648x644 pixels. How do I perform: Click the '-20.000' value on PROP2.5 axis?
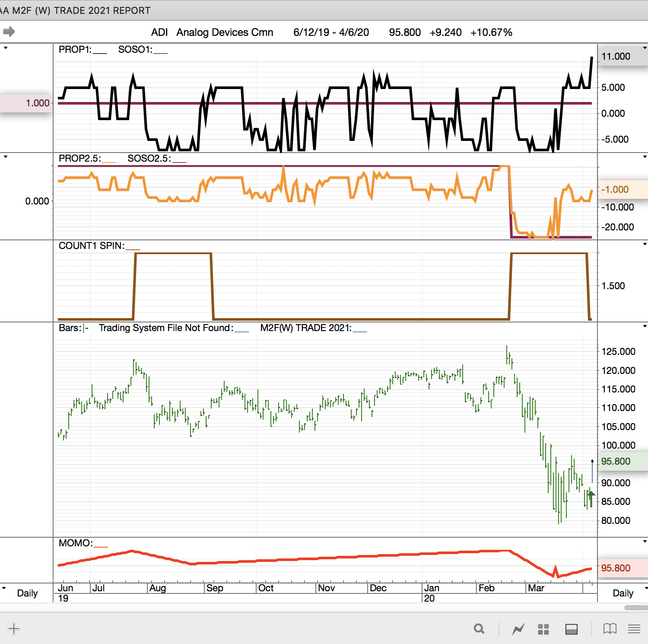(x=617, y=227)
